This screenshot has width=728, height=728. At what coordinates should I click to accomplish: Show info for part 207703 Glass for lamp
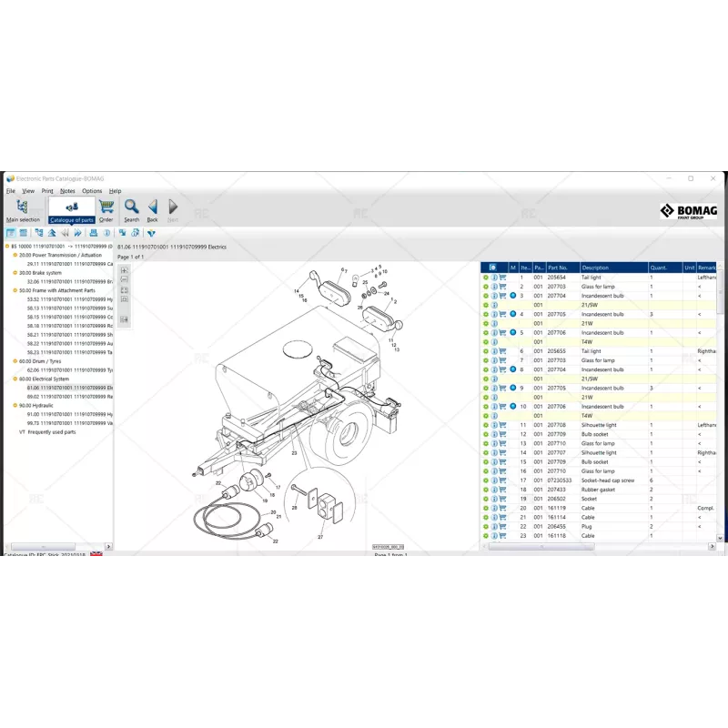click(495, 287)
